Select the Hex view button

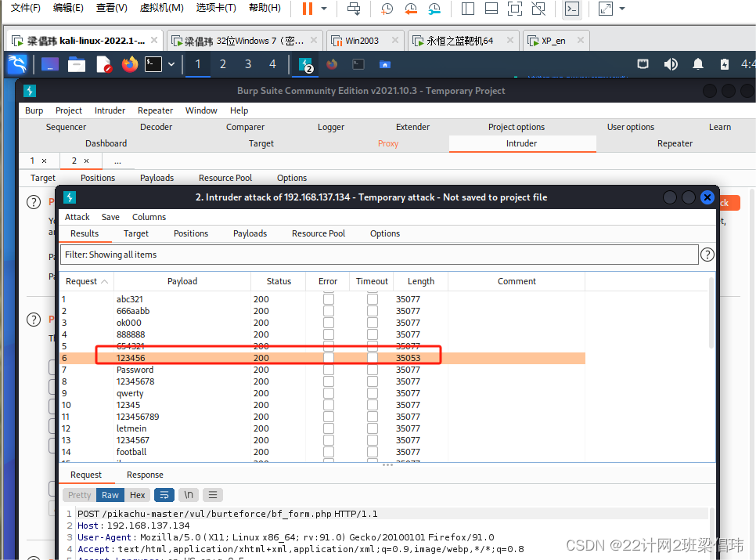tap(138, 495)
